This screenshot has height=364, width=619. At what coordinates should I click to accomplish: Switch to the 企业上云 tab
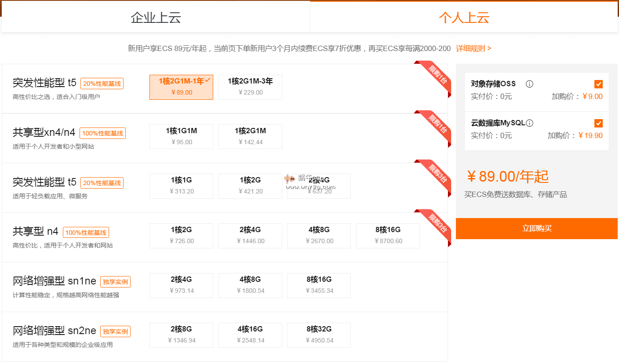156,18
